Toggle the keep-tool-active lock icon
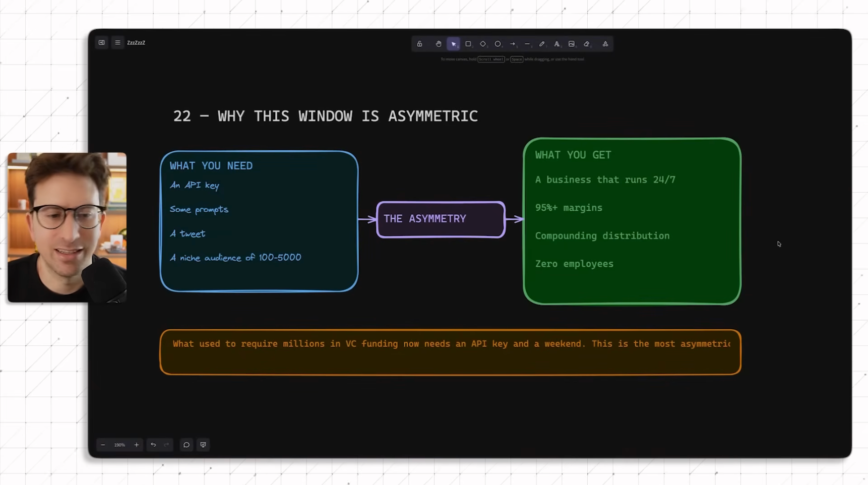 pyautogui.click(x=419, y=44)
